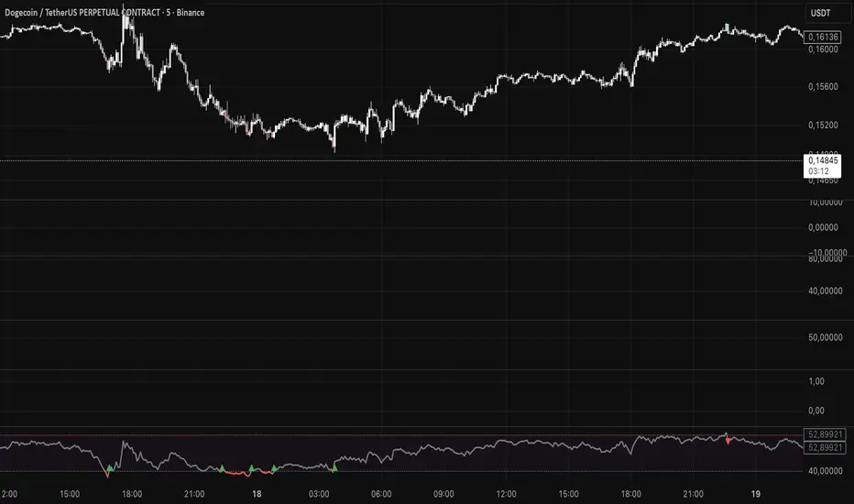The image size is (854, 504).
Task: Click the 0,16000 price axis label
Action: pyautogui.click(x=823, y=49)
